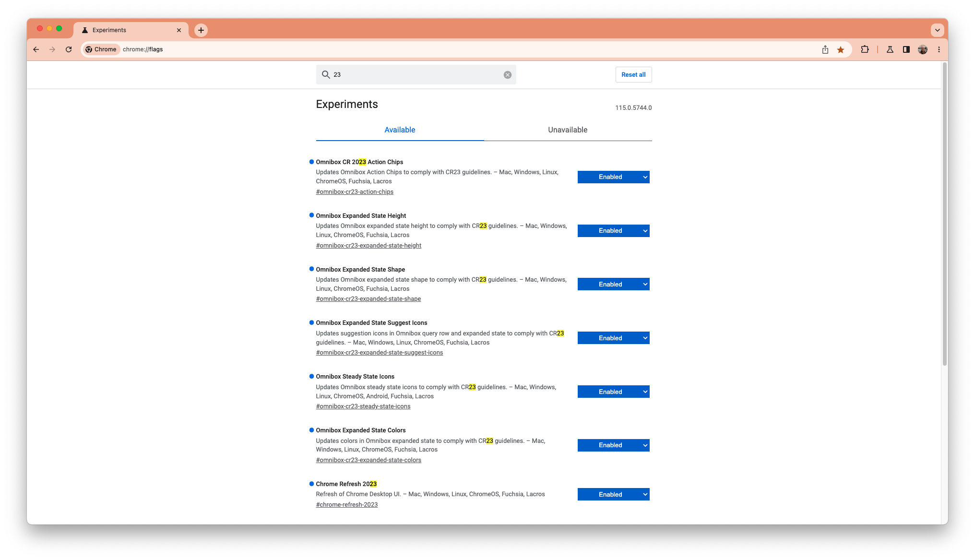Open the side panel icon
The width and height of the screenshot is (975, 560).
point(906,49)
